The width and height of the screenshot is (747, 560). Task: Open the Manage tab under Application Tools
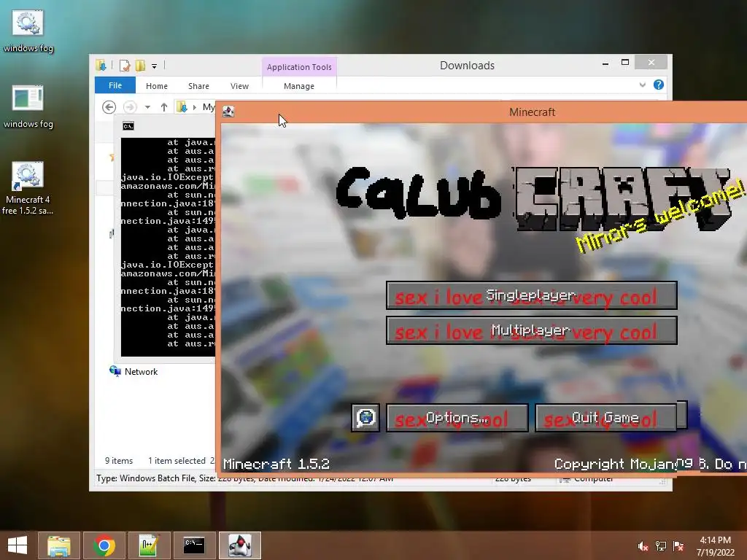tap(299, 86)
